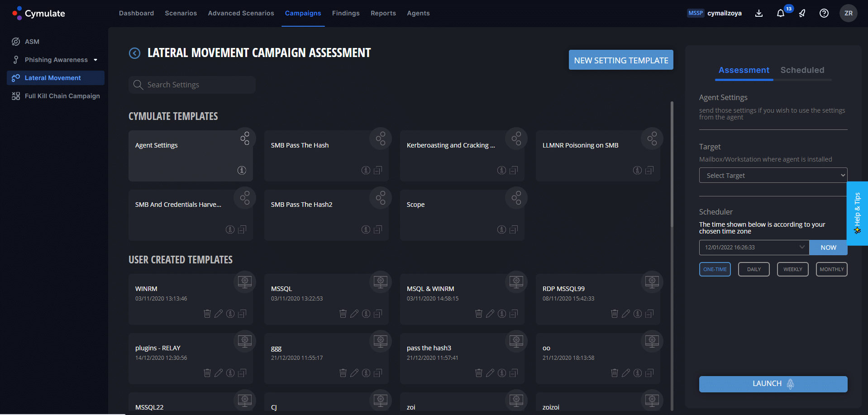Open the ZR user avatar menu

849,13
